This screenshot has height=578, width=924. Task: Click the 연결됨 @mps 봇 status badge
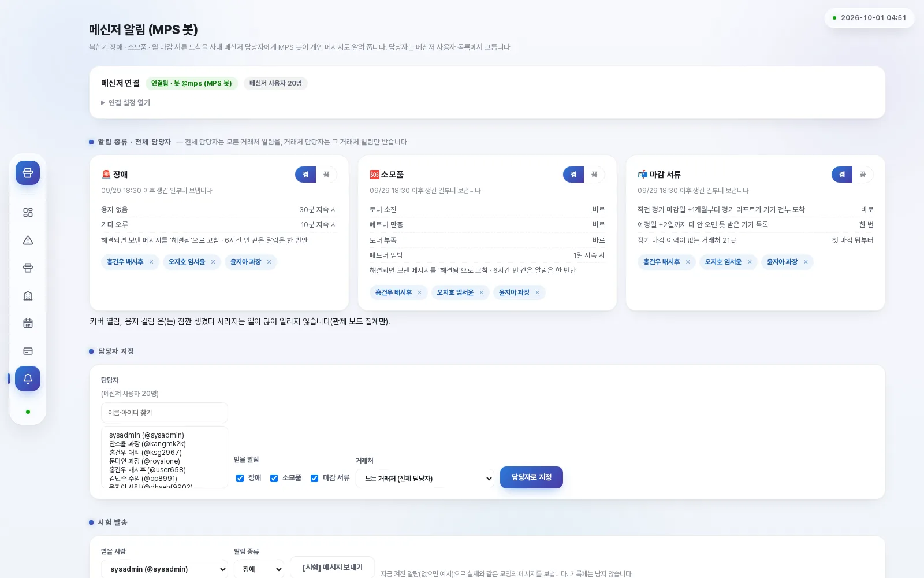tap(192, 83)
